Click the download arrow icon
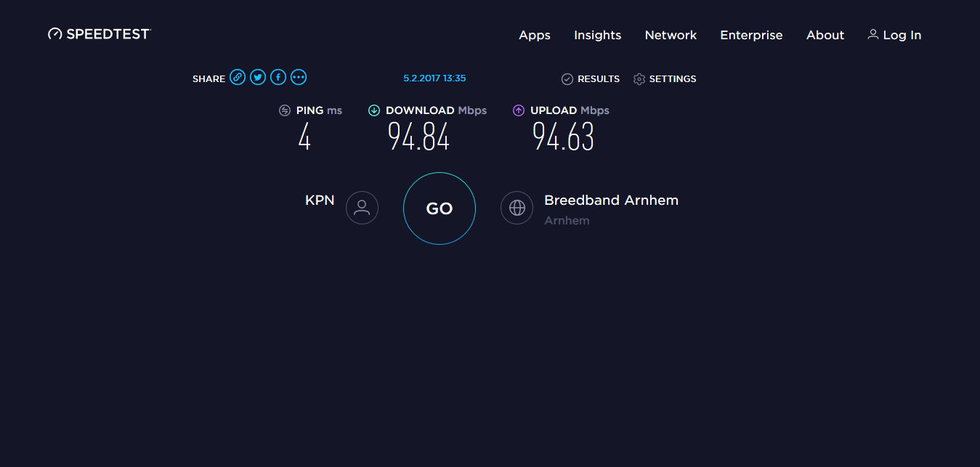This screenshot has height=467, width=980. [x=374, y=110]
